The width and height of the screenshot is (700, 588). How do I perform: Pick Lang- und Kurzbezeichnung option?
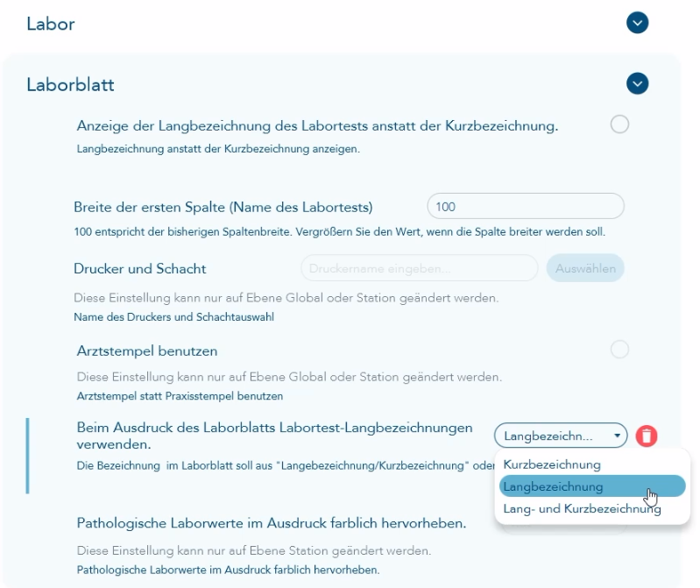tap(582, 509)
